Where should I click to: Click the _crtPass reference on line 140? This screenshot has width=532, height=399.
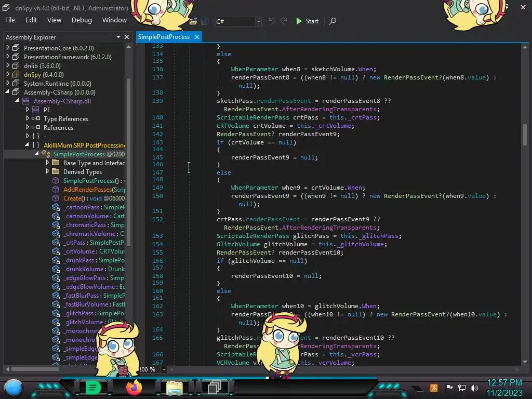pyautogui.click(x=363, y=117)
